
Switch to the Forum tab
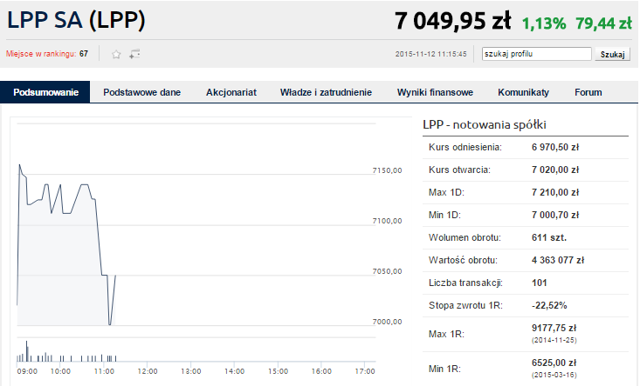588,92
